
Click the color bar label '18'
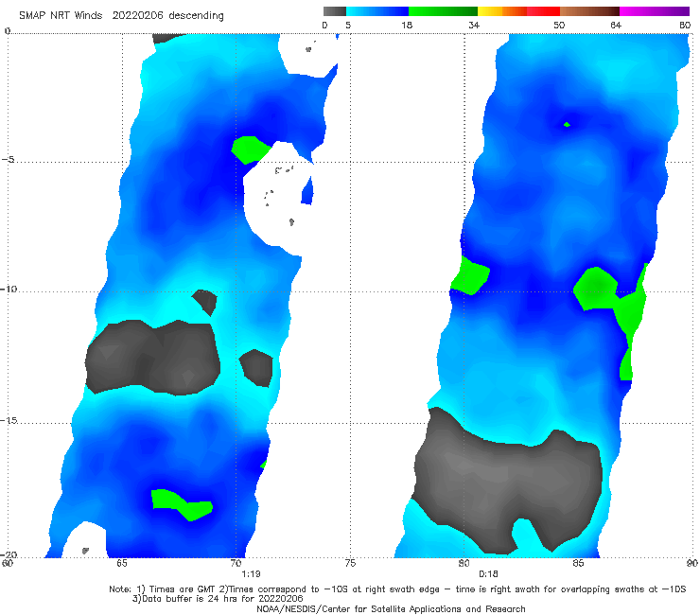pyautogui.click(x=407, y=26)
